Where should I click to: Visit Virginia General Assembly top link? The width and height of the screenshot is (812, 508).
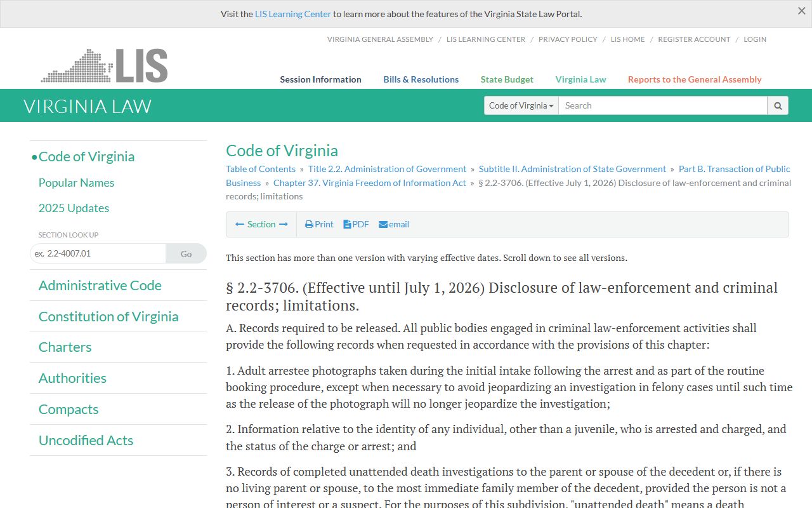click(x=380, y=39)
